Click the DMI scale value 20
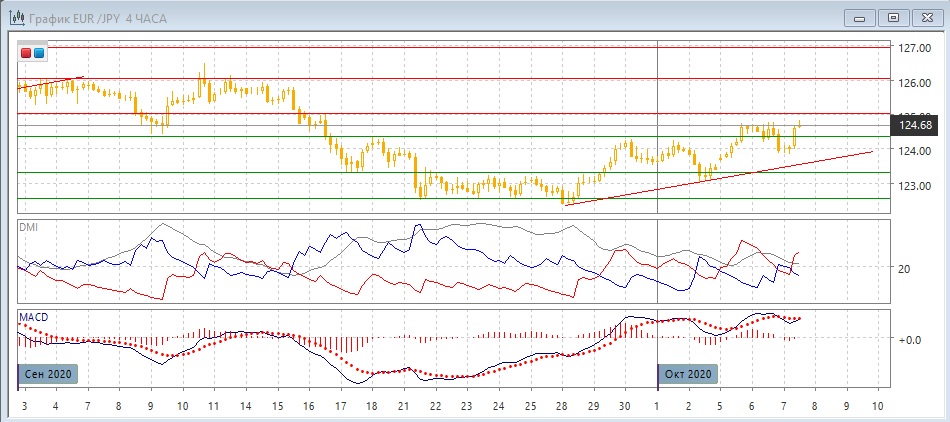 (905, 268)
